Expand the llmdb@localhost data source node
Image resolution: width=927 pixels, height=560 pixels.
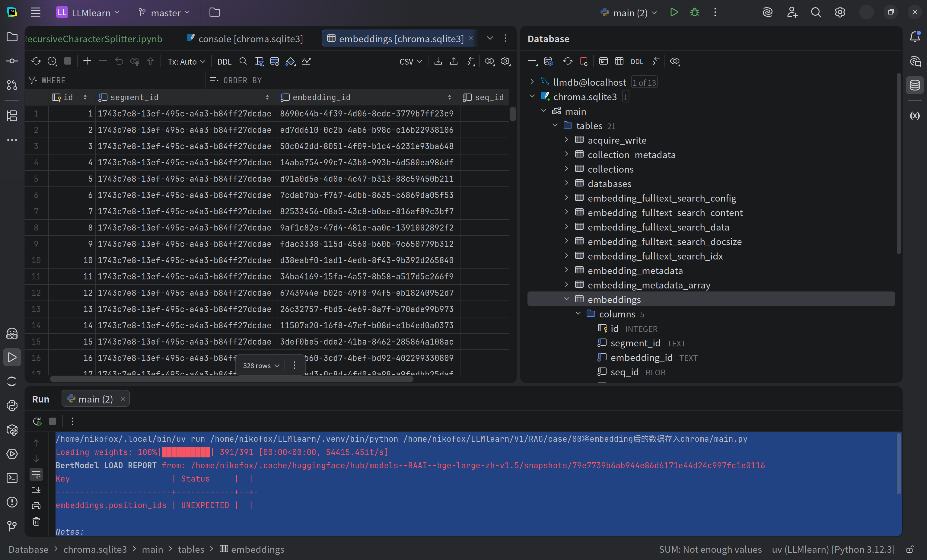[x=532, y=82]
